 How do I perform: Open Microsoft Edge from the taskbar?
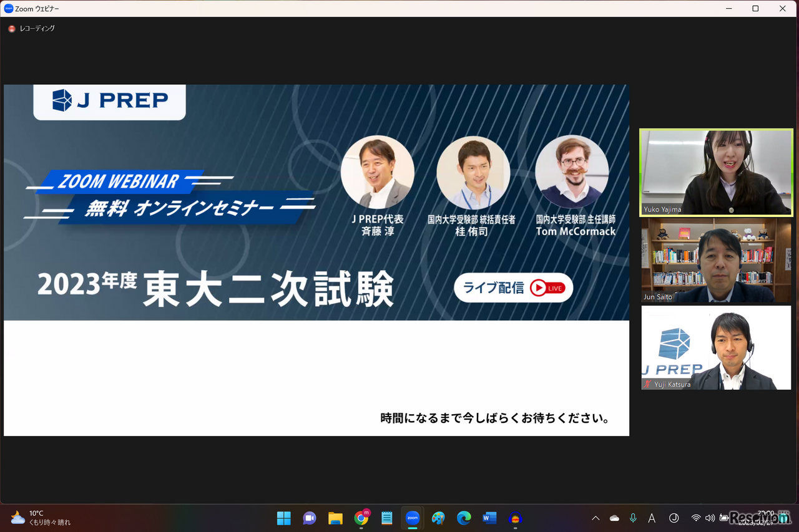click(463, 518)
